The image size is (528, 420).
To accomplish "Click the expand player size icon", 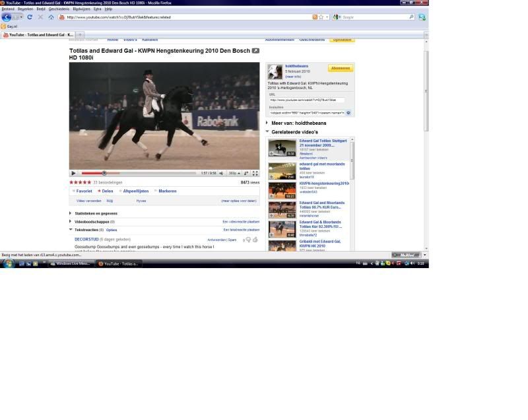I will [247, 174].
